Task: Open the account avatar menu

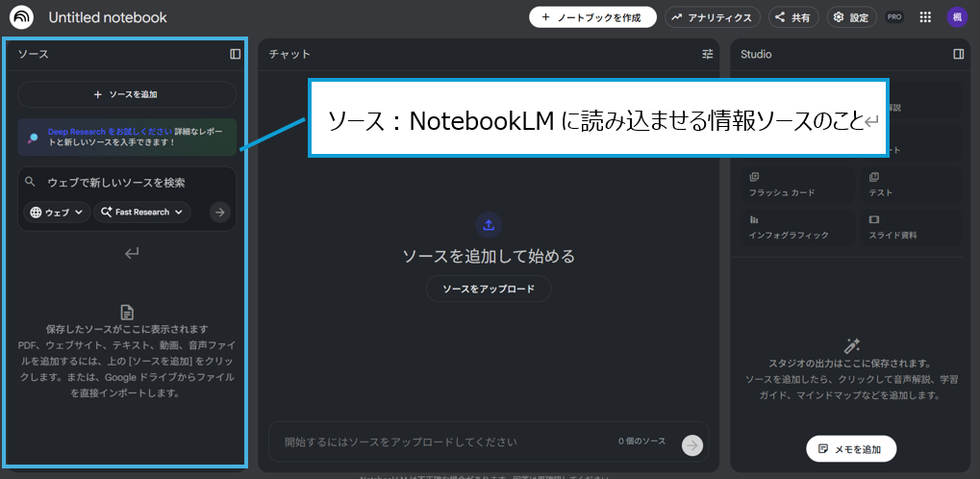Action: [x=957, y=17]
